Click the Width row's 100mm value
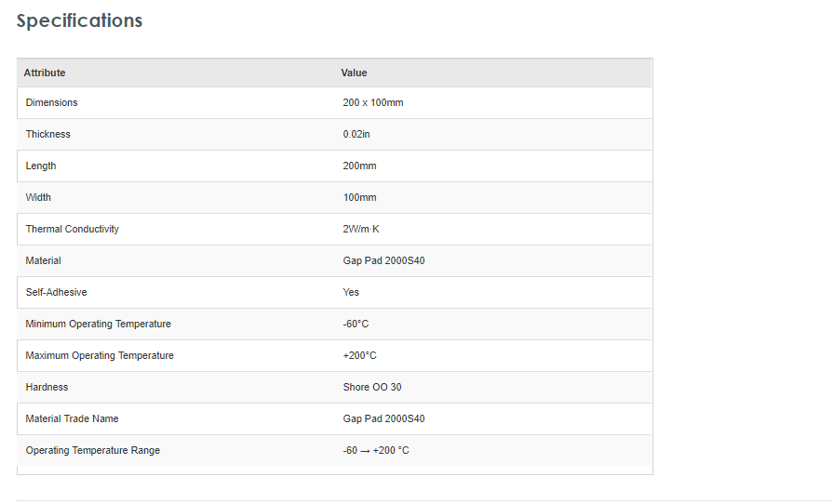Image resolution: width=833 pixels, height=504 pixels. (359, 197)
